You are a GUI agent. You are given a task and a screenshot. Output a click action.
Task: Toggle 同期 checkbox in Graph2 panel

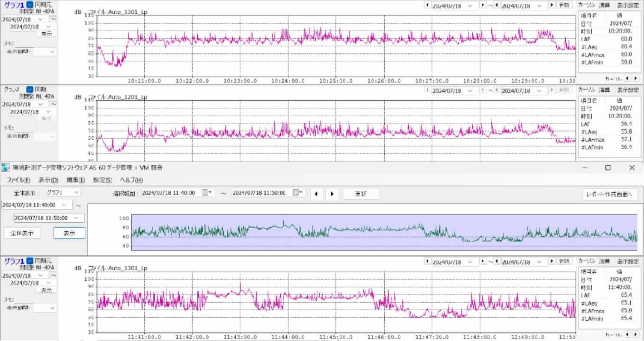pyautogui.click(x=30, y=89)
